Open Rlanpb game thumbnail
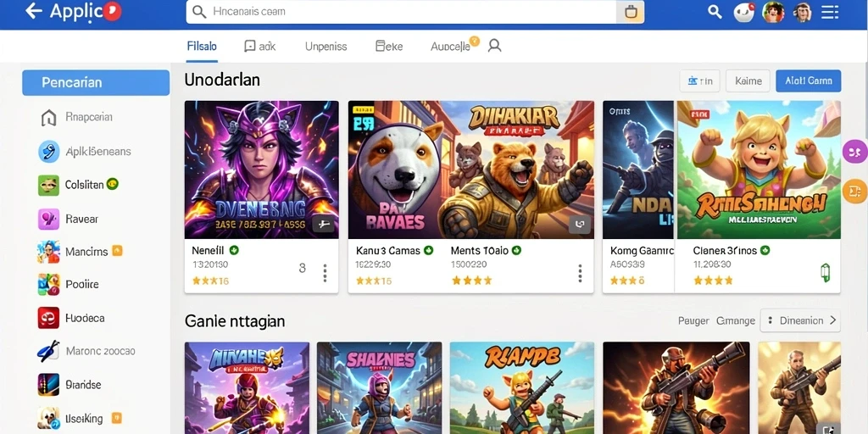Viewport: 868px width, 434px height. (522, 388)
